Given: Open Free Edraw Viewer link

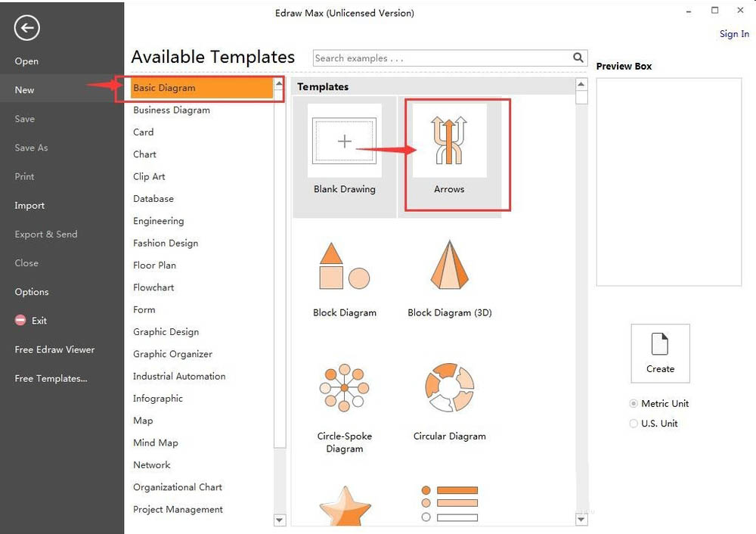Looking at the screenshot, I should coord(54,349).
